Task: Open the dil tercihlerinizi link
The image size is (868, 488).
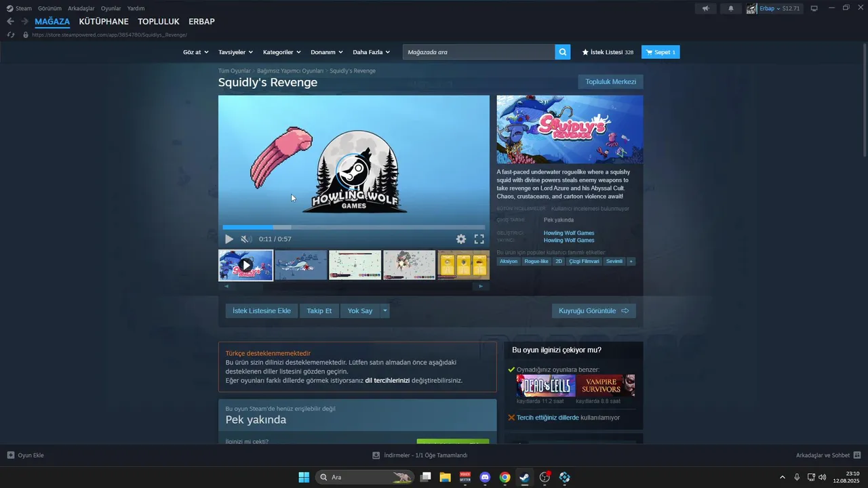Action: point(387,380)
